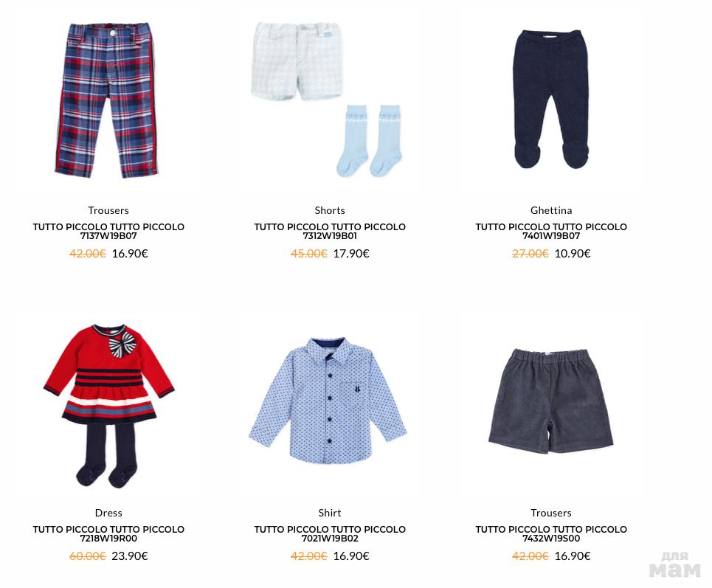Click the Shirt category label
Viewport: 712px width, 588px height.
coord(330,513)
